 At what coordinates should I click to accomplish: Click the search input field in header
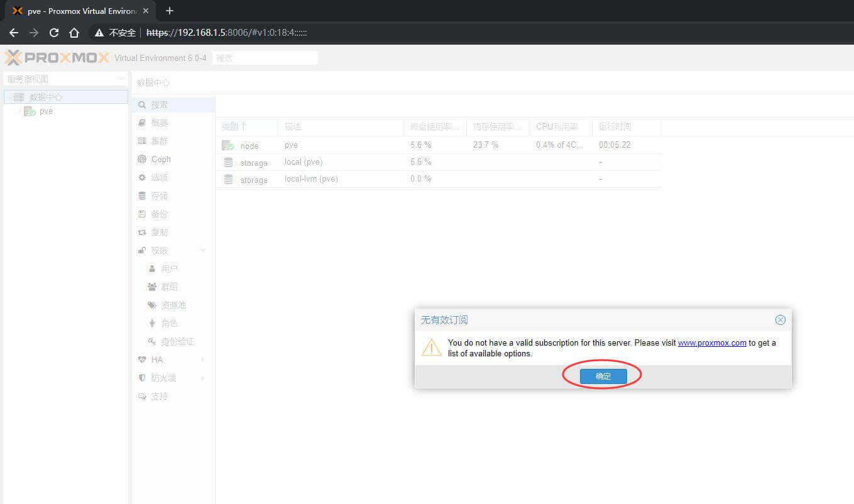(265, 58)
